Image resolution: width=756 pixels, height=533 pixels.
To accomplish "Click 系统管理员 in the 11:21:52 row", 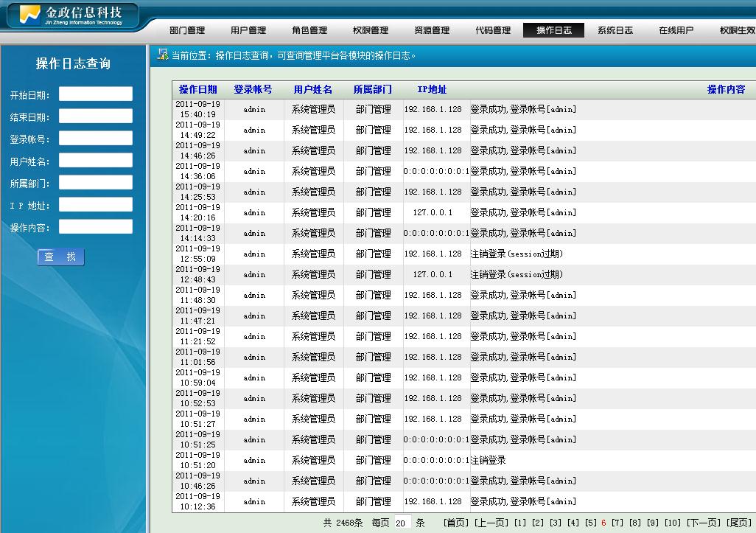I will pos(313,337).
